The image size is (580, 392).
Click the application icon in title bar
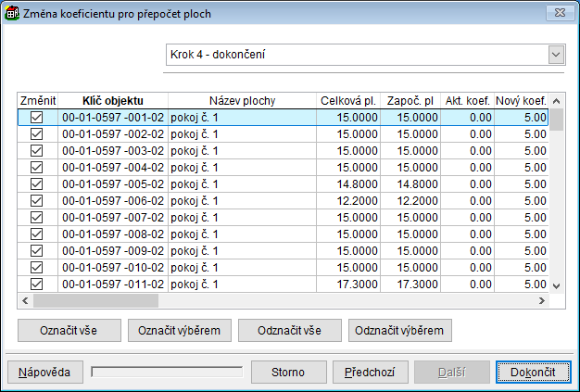click(x=12, y=13)
